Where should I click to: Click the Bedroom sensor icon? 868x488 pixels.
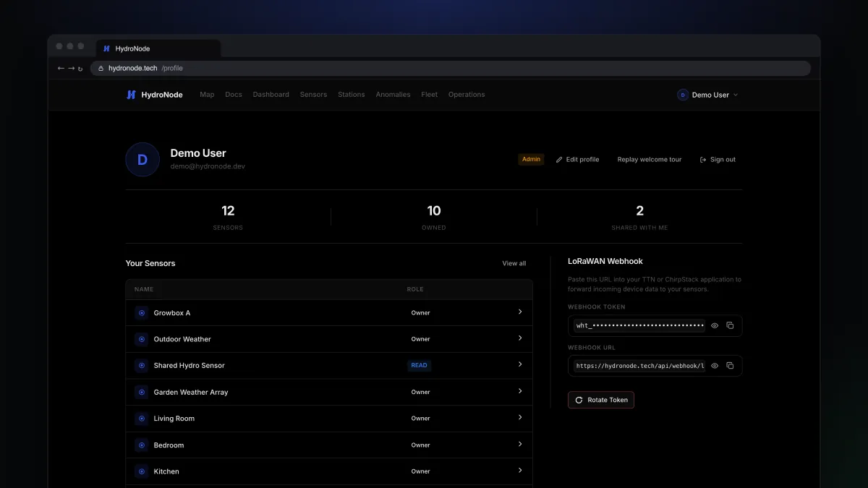click(x=141, y=445)
